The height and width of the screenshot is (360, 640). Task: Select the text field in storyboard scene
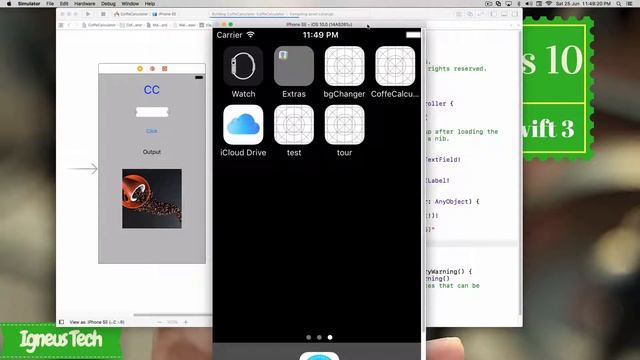click(152, 112)
